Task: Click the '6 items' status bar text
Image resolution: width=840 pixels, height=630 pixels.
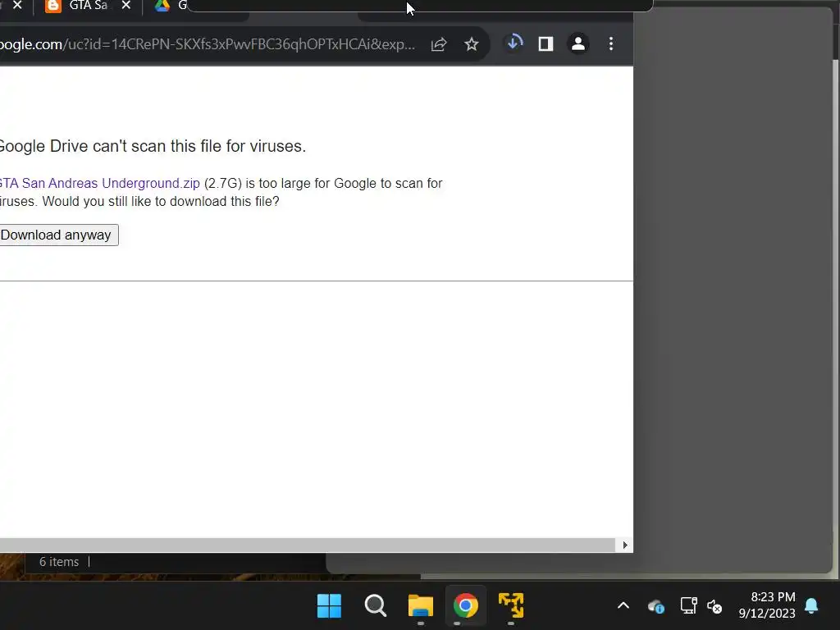Action: click(x=59, y=562)
